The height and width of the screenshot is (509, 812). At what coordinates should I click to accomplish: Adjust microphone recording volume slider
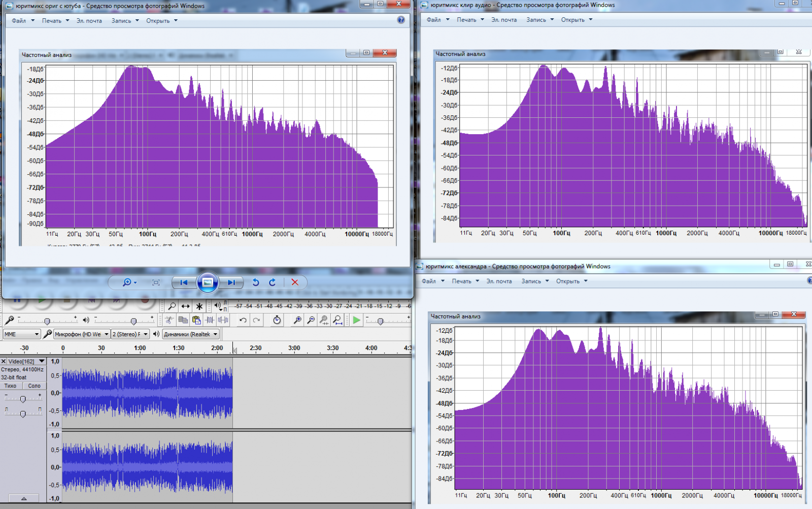[x=47, y=321]
